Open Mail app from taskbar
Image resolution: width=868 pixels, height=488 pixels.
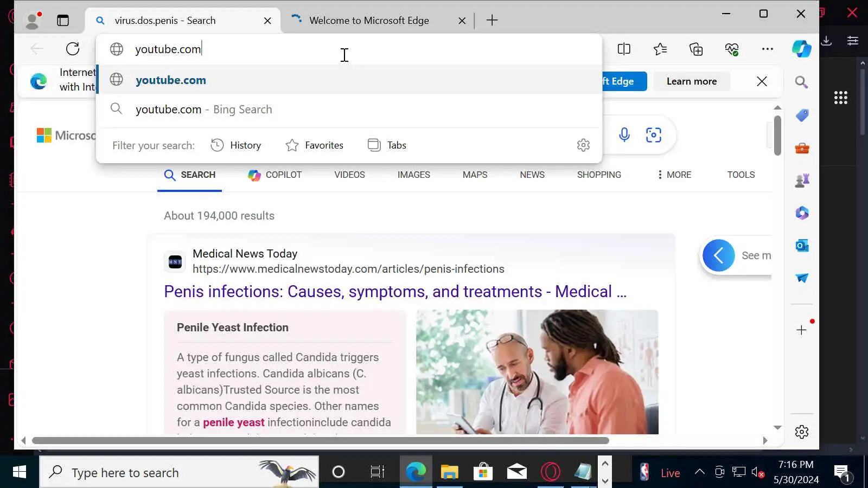pyautogui.click(x=516, y=472)
